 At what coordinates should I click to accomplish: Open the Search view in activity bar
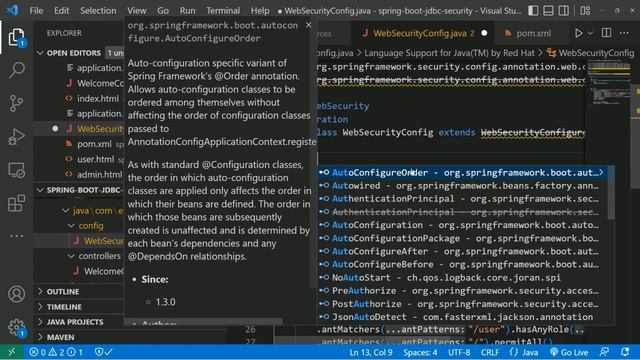pos(16,70)
